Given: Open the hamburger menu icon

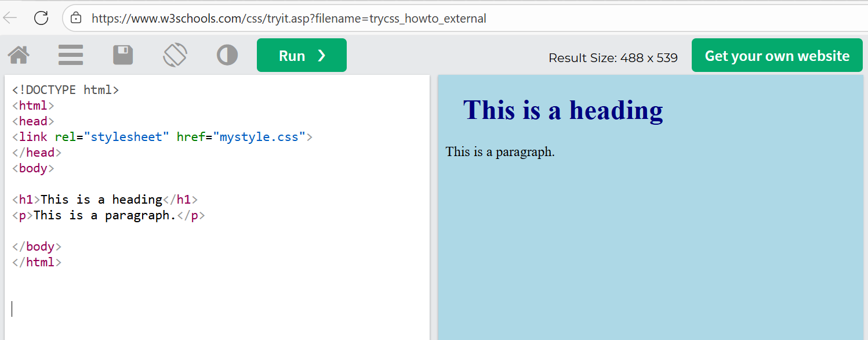Looking at the screenshot, I should (x=71, y=56).
